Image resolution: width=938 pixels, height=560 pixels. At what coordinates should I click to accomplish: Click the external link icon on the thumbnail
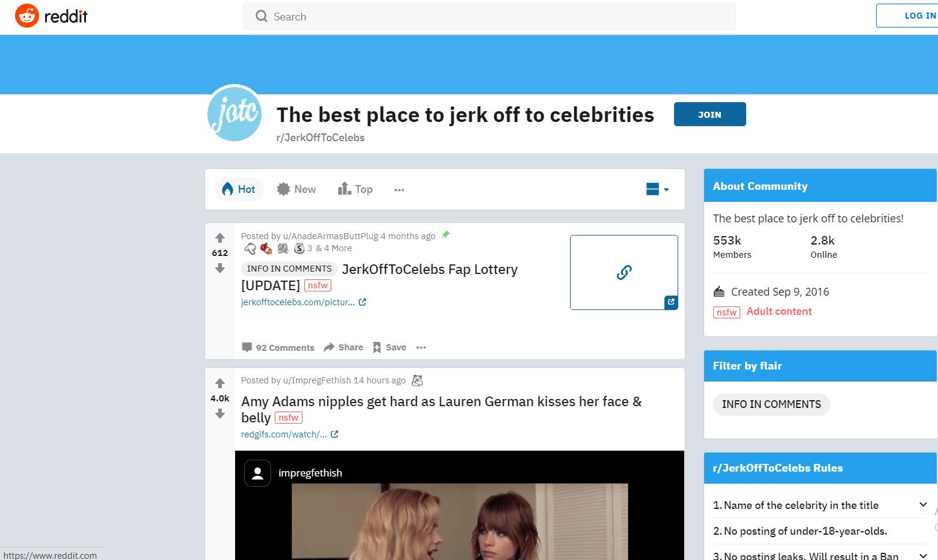coord(671,302)
